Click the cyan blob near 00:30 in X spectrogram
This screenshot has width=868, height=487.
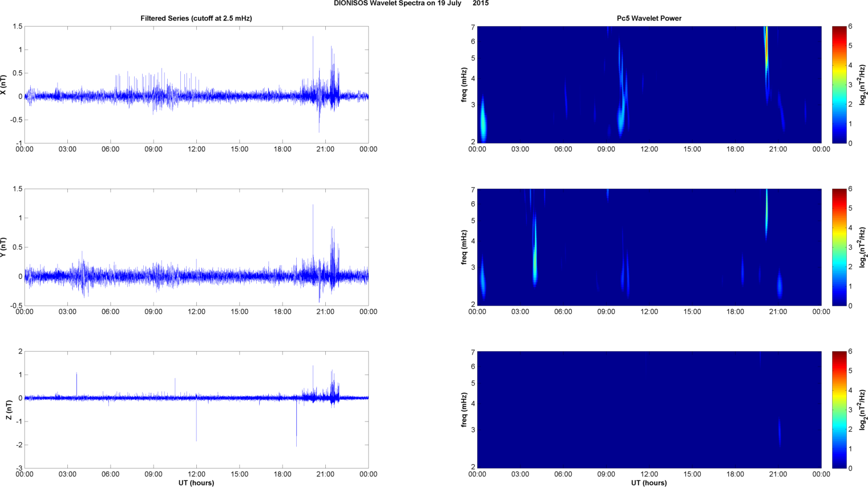pyautogui.click(x=482, y=121)
